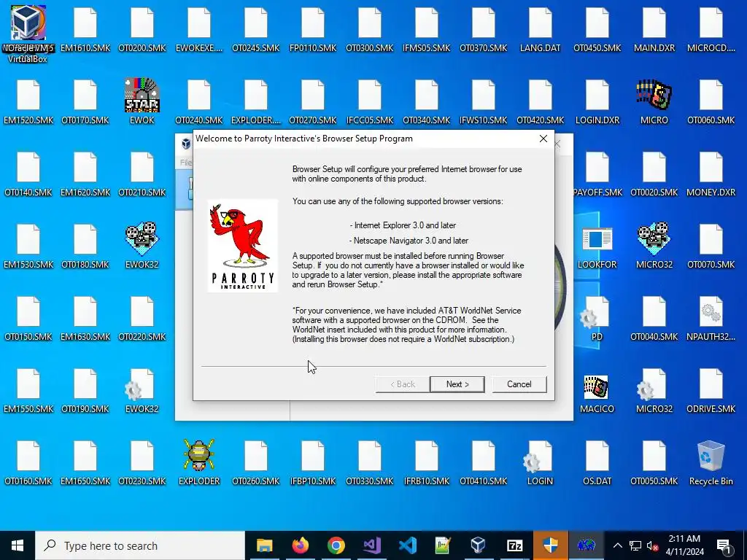Select the LOGIN gear file icon
This screenshot has width=747, height=560.
(x=541, y=462)
